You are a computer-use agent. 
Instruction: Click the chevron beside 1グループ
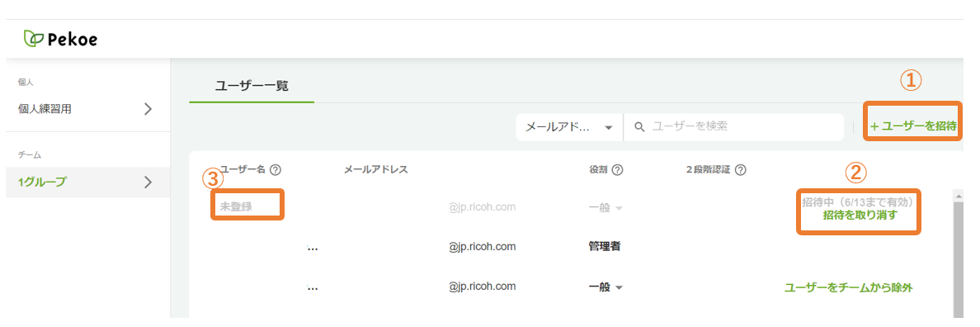(x=148, y=182)
